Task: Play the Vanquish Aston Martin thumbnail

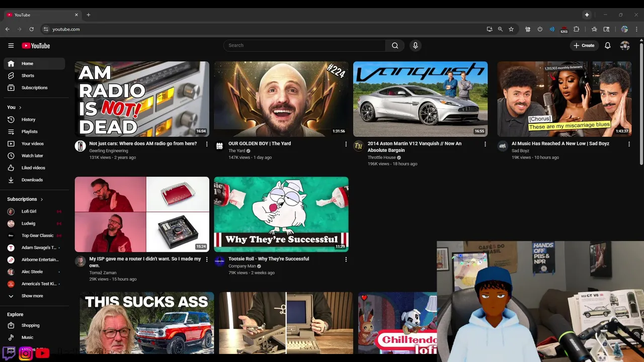Action: click(420, 99)
